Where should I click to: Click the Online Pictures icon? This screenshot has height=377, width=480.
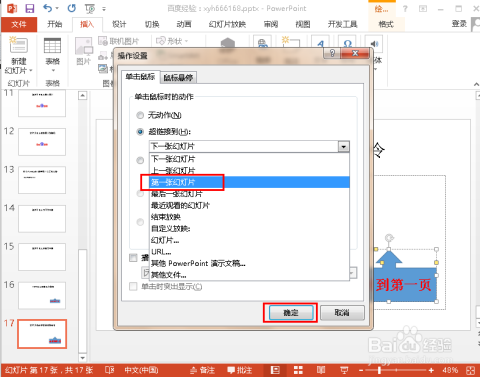click(103, 41)
